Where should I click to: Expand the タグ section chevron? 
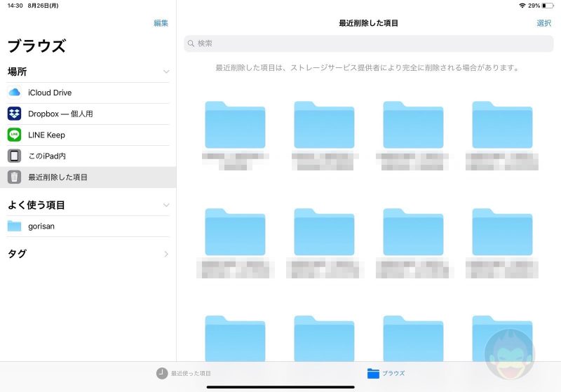(x=166, y=254)
